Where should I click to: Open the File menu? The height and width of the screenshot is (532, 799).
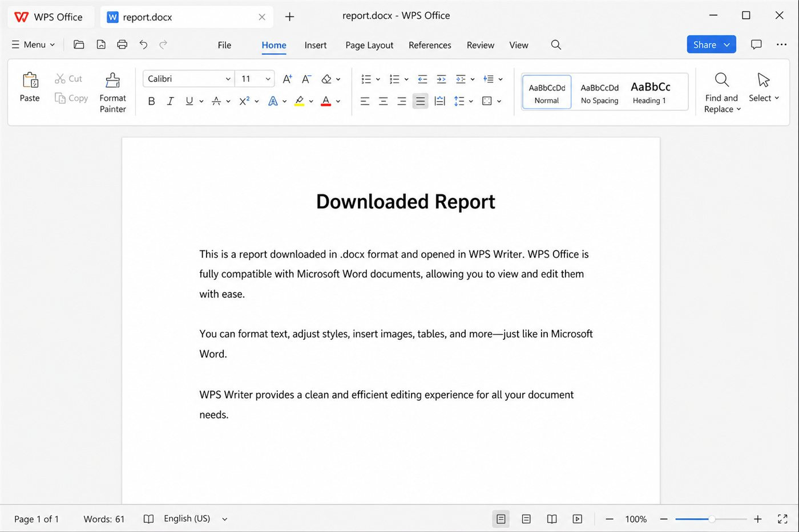point(224,45)
